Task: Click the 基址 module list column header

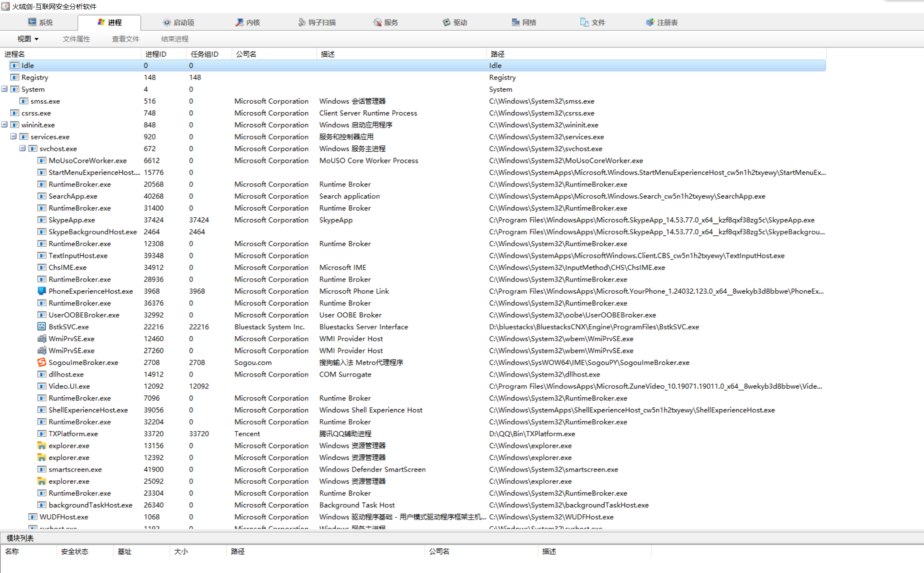Action: click(x=141, y=551)
